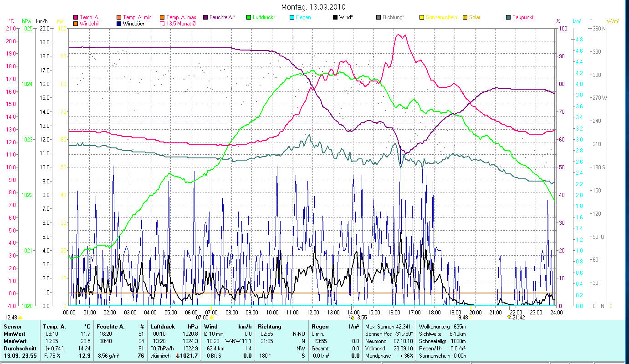Click the red pressure trend arrow by 1021.7
This screenshot has width=629, height=364.
(x=178, y=356)
